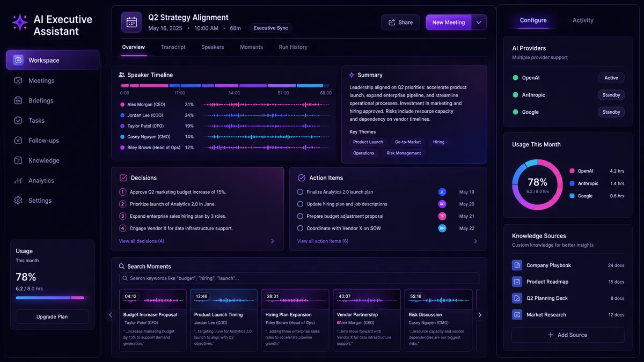Image resolution: width=644 pixels, height=362 pixels.
Task: Expand decisions list with right chevron
Action: [x=272, y=241]
